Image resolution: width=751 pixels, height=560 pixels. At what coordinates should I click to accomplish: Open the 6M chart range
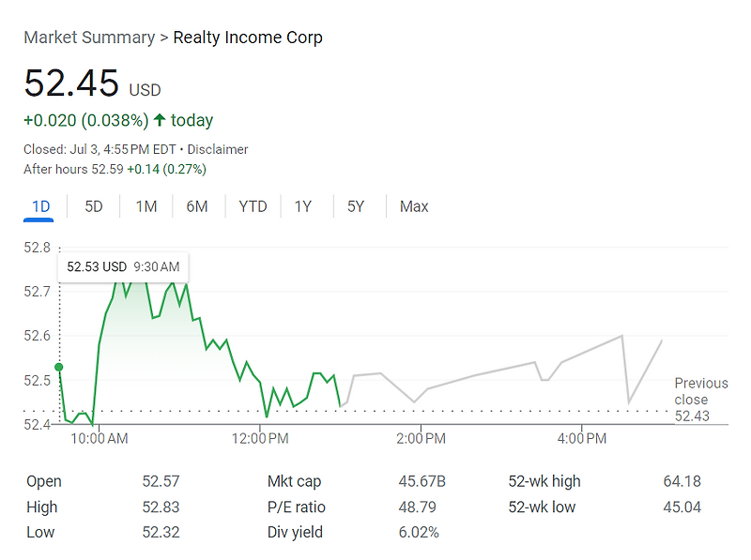tap(197, 206)
